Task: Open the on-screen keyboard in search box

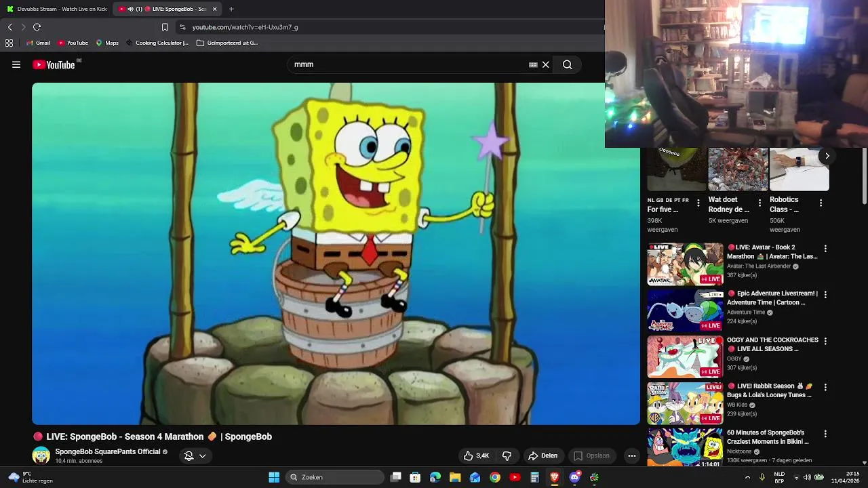Action: point(533,64)
